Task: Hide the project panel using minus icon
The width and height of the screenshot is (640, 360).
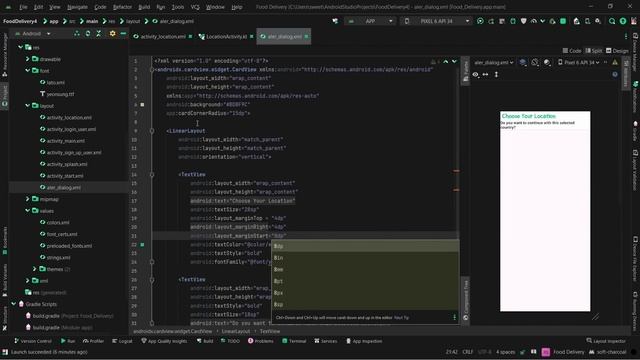Action: click(123, 33)
